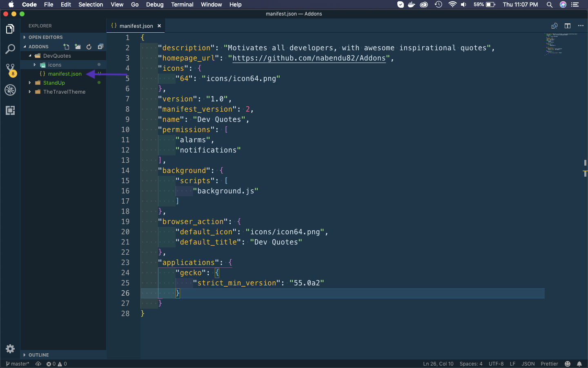Open the Help menu
Screen dimensions: 588x368
(x=235, y=4)
